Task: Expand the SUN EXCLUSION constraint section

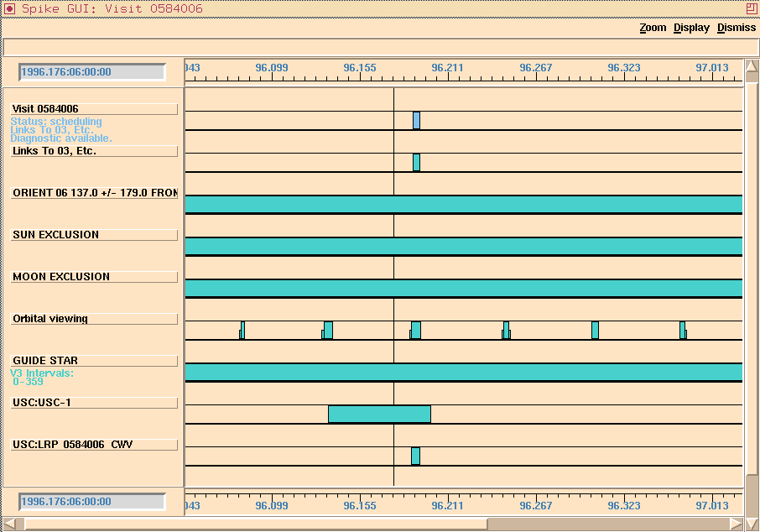Action: (95, 234)
